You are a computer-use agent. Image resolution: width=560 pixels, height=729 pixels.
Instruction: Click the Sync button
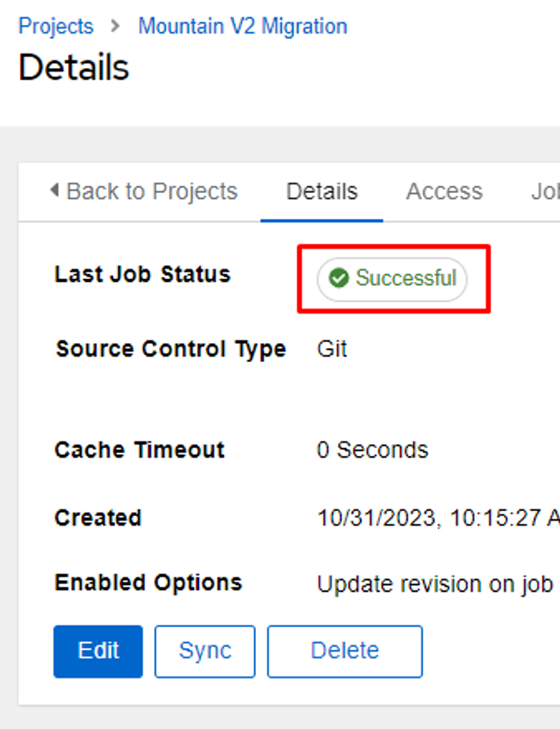(205, 651)
